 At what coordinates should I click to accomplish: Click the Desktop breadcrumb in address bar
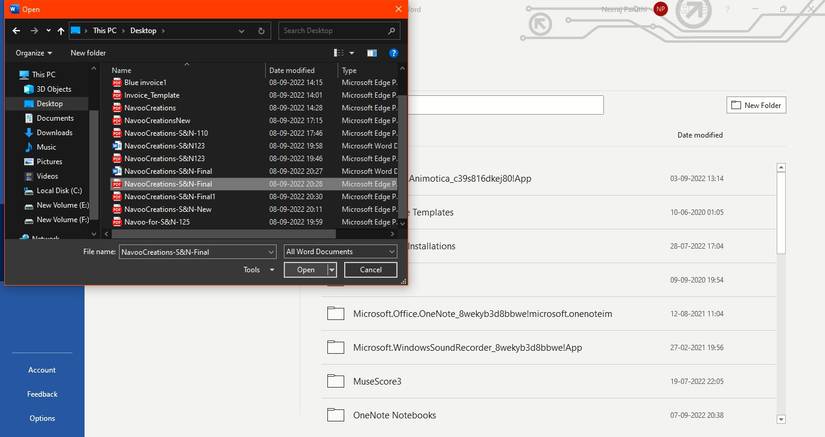pyautogui.click(x=143, y=31)
